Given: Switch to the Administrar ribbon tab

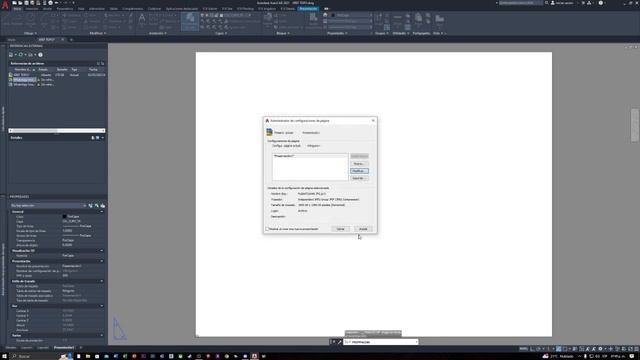Looking at the screenshot, I should [97, 9].
